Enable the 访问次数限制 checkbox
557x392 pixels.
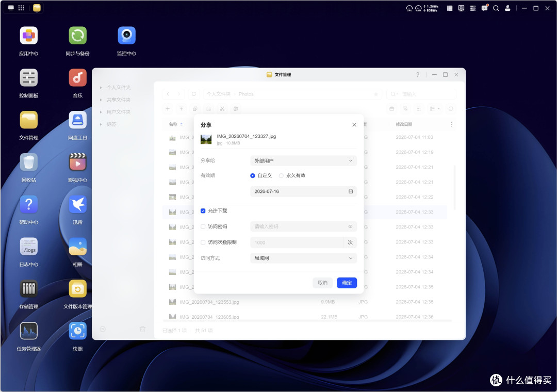coord(203,242)
